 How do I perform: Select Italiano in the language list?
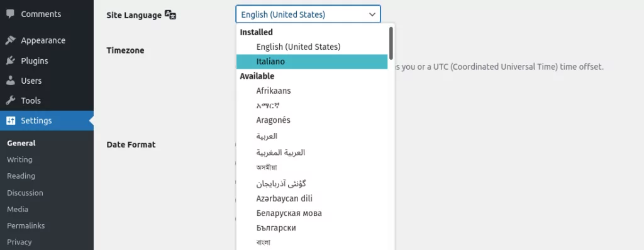(312, 62)
